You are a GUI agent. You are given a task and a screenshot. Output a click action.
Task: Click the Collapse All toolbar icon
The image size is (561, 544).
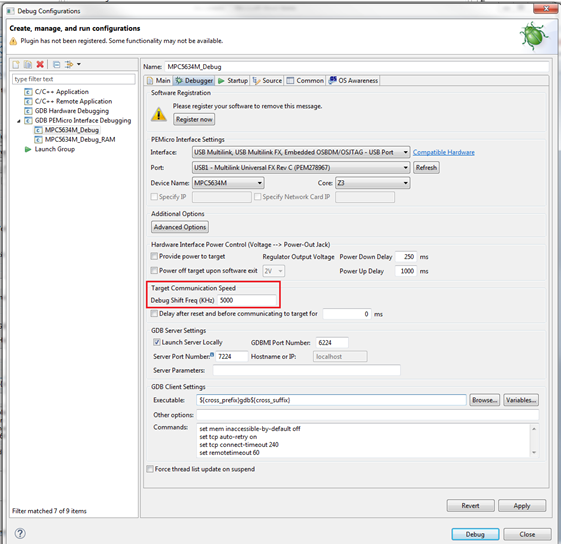[x=57, y=64]
